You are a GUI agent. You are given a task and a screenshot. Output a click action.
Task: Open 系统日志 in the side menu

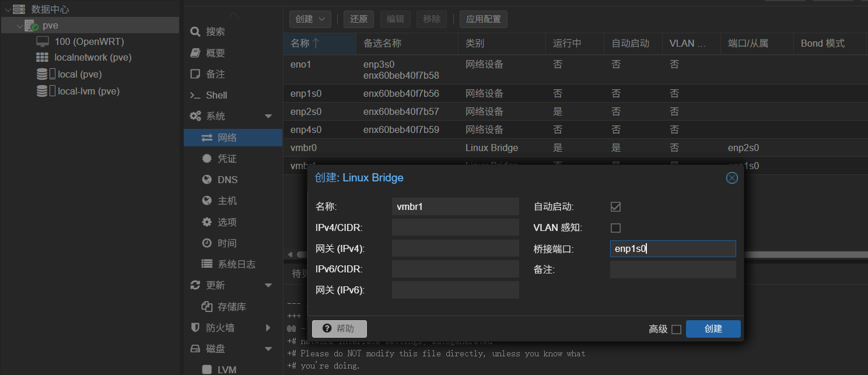(236, 264)
